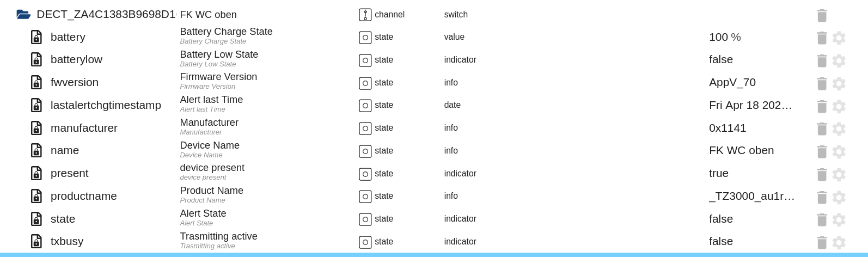Viewport: 868px width, 257px height.
Task: Open settings gear for txbusy
Action: (839, 242)
